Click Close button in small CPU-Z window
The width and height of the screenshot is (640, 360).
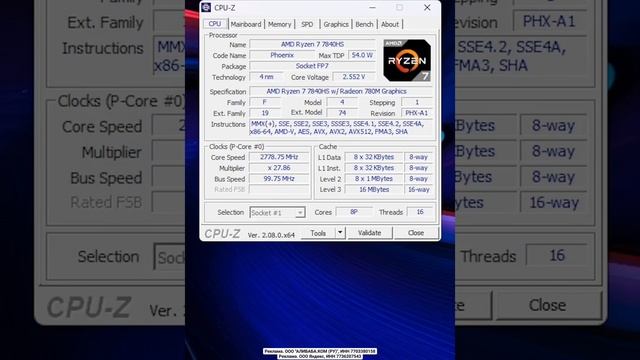(416, 233)
